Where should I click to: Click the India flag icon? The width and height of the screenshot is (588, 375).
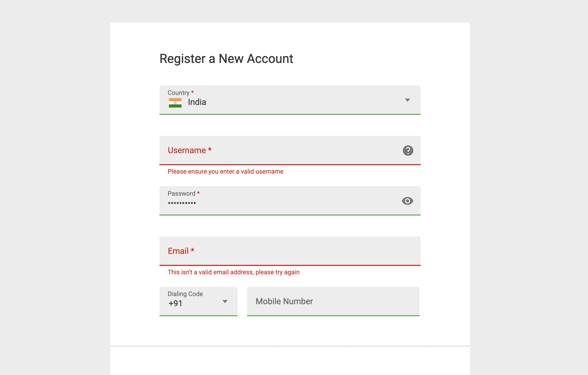coord(175,102)
